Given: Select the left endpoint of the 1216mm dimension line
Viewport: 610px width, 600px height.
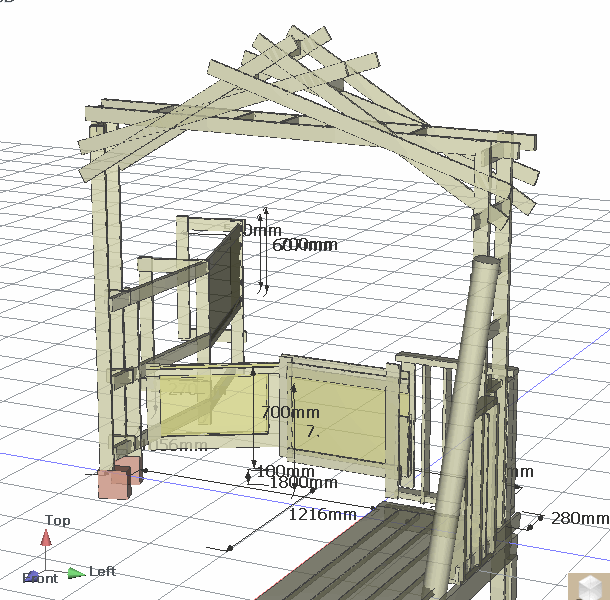Looking at the screenshot, I should coord(230,548).
